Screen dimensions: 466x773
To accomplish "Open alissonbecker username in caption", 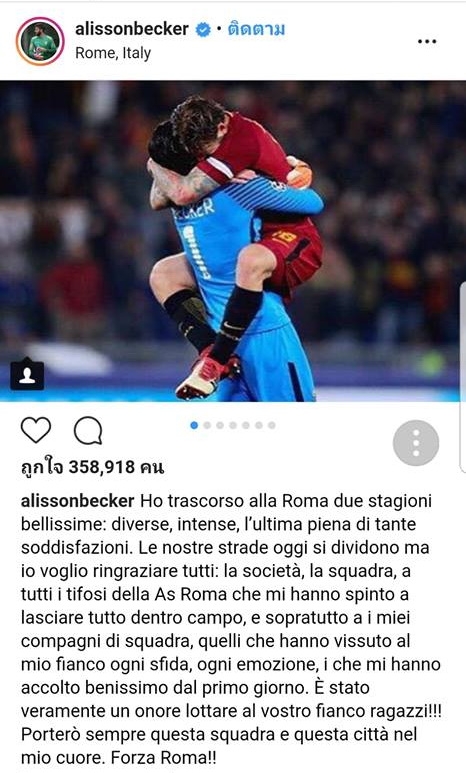I will [x=77, y=501].
